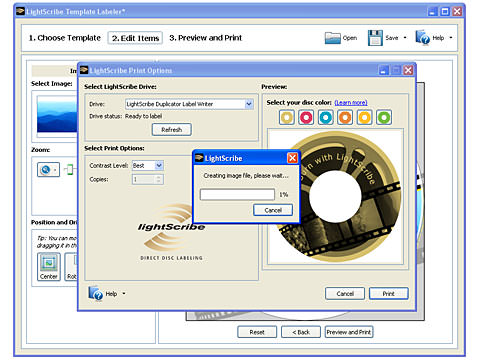Open the Learn more link
The height and width of the screenshot is (360, 480).
(x=351, y=102)
